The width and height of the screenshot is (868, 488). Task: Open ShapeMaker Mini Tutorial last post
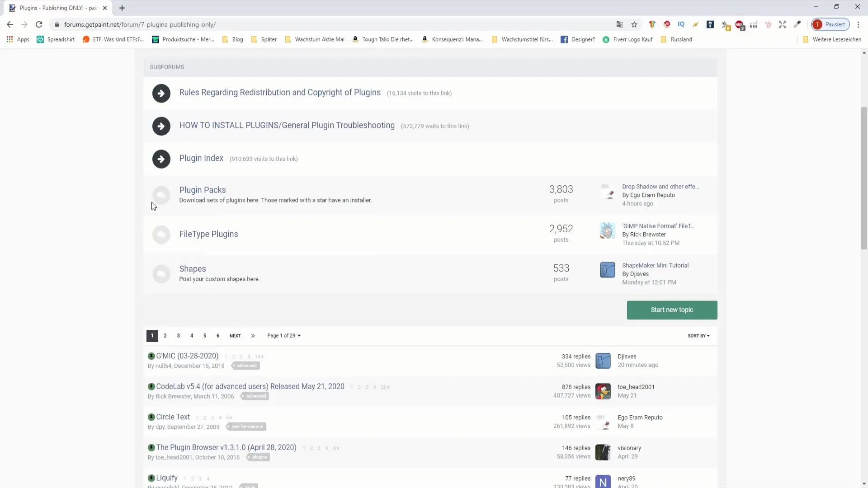click(x=655, y=266)
